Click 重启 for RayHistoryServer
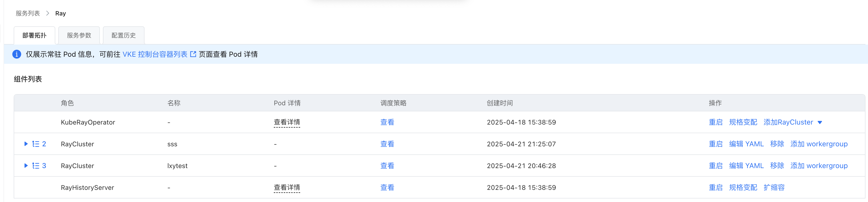This screenshot has height=202, width=868. 716,188
